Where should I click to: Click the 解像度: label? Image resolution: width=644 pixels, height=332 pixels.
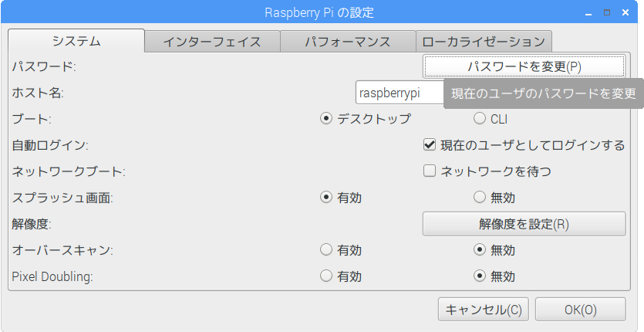click(32, 224)
